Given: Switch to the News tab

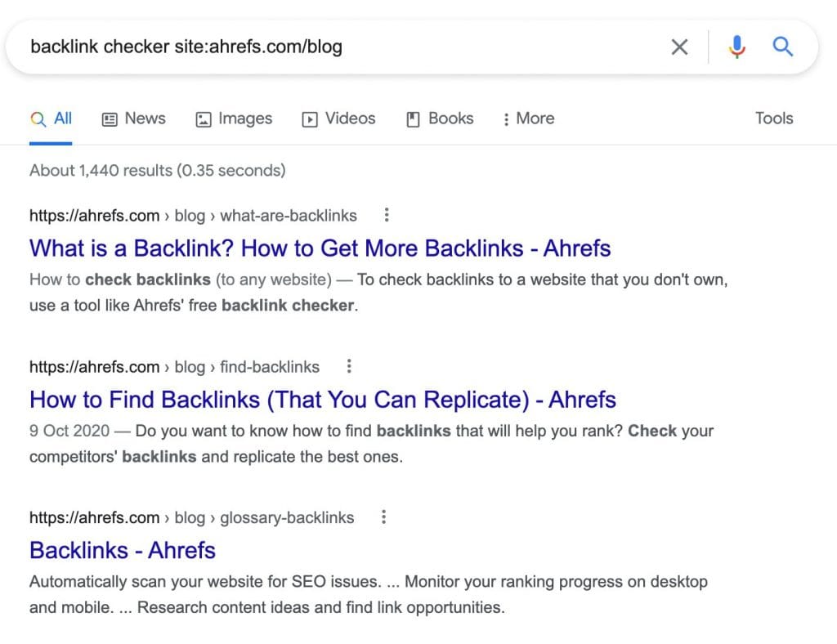Looking at the screenshot, I should tap(133, 119).
